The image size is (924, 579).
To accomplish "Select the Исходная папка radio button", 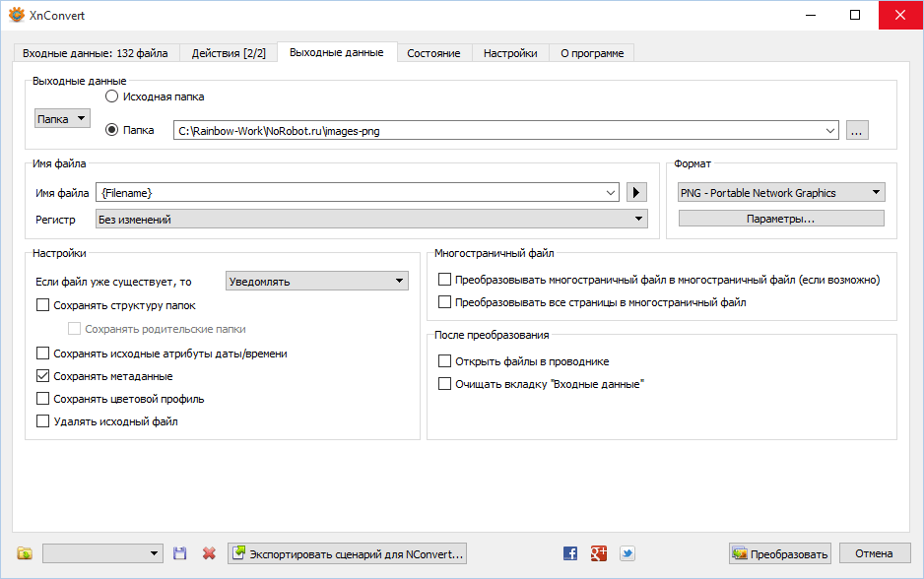I will (112, 96).
